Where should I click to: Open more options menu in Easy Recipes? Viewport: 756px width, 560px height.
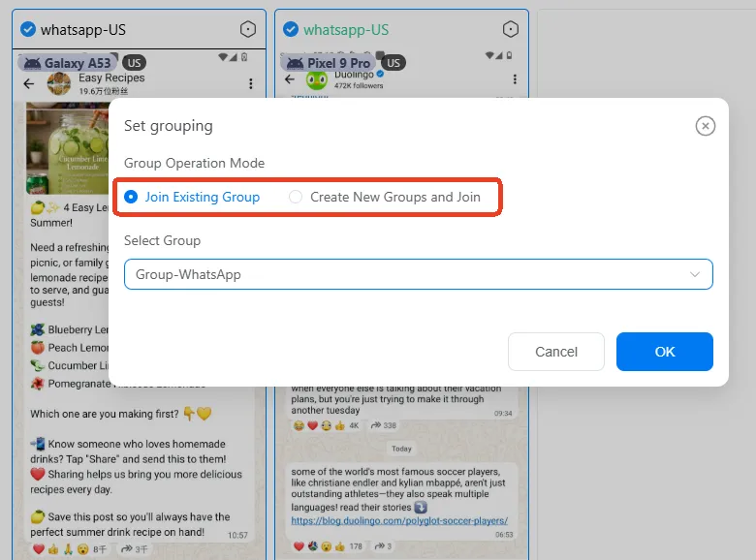pos(251,84)
